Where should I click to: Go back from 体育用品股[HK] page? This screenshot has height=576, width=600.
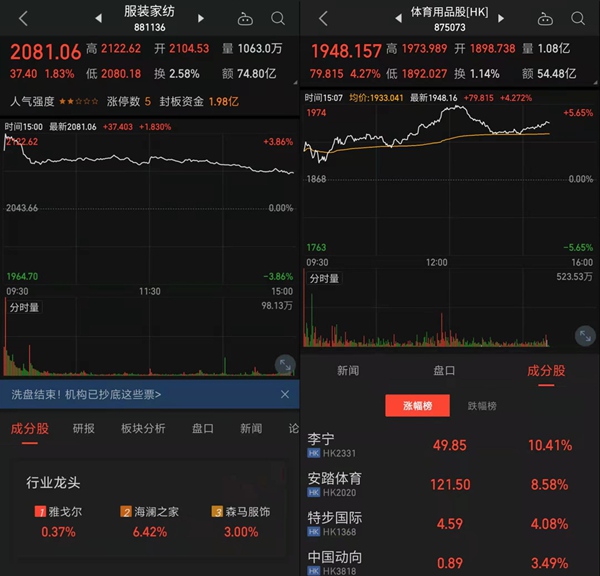pos(323,18)
